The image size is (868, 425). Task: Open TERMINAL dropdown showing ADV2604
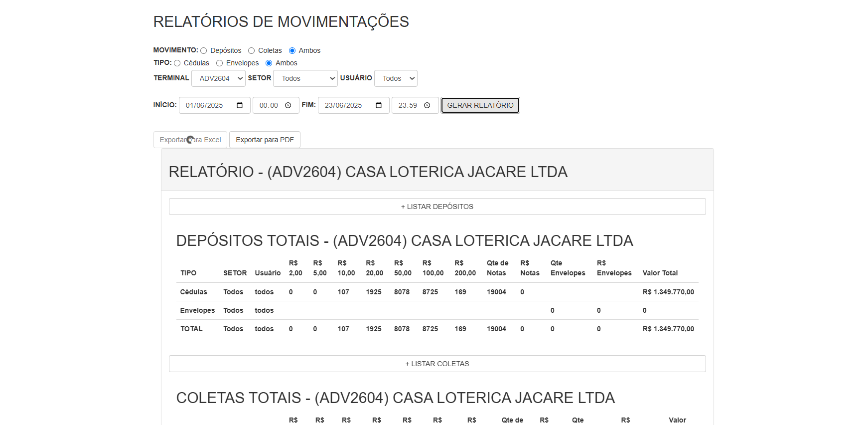coord(218,78)
